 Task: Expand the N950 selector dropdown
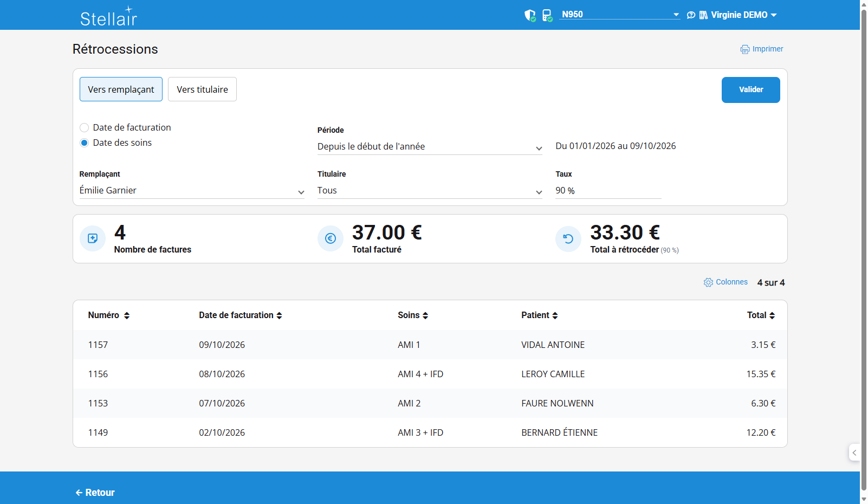coord(620,15)
